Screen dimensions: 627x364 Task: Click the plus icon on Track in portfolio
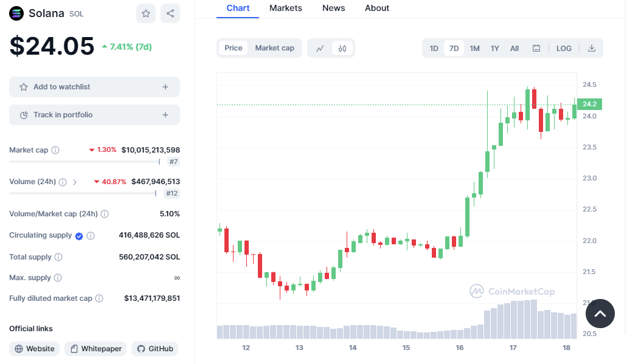point(165,115)
